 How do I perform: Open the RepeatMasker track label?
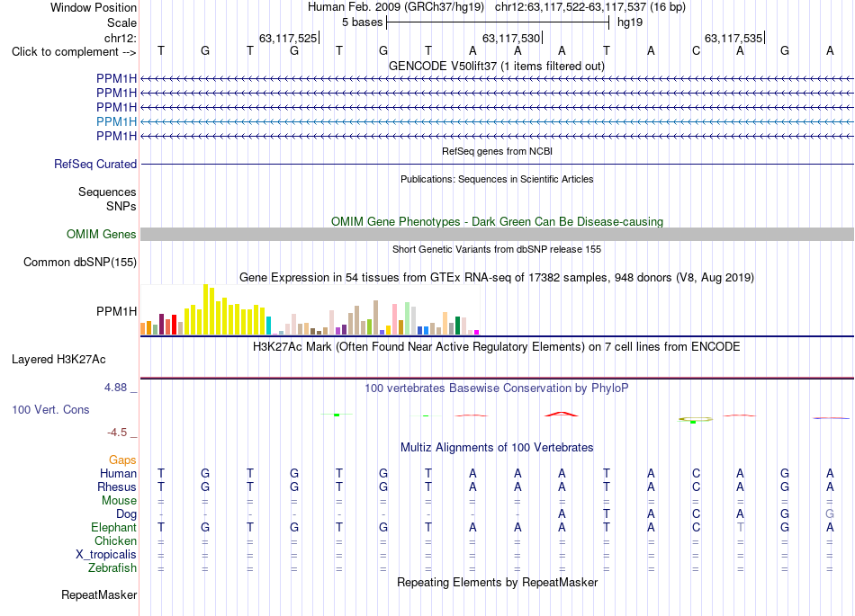[x=99, y=594]
